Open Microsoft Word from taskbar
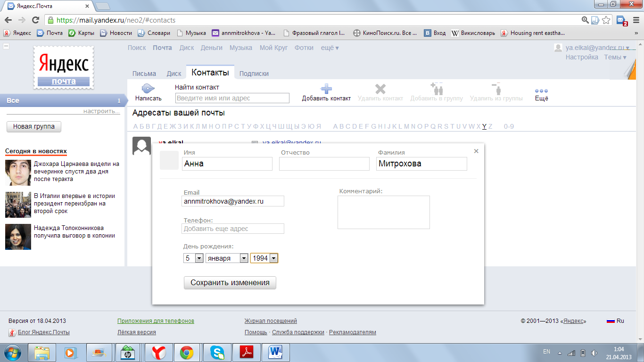The height and width of the screenshot is (362, 644). pos(275,352)
